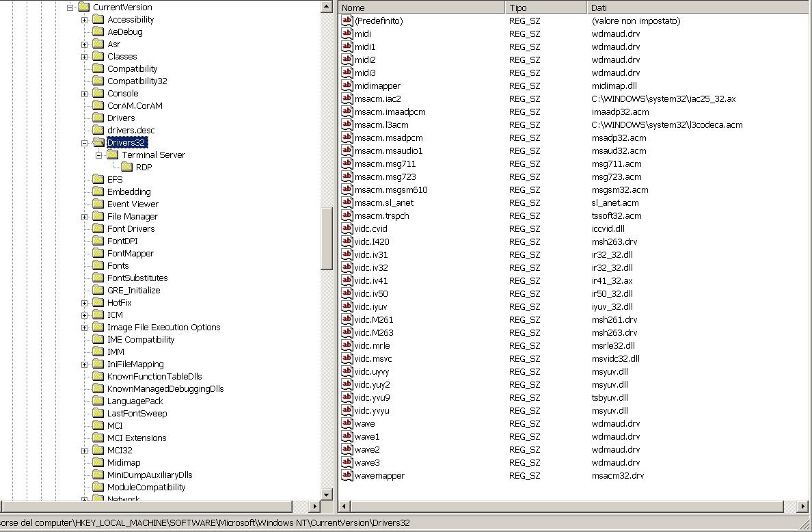
Task: Expand the HotFix key
Action: (x=84, y=303)
